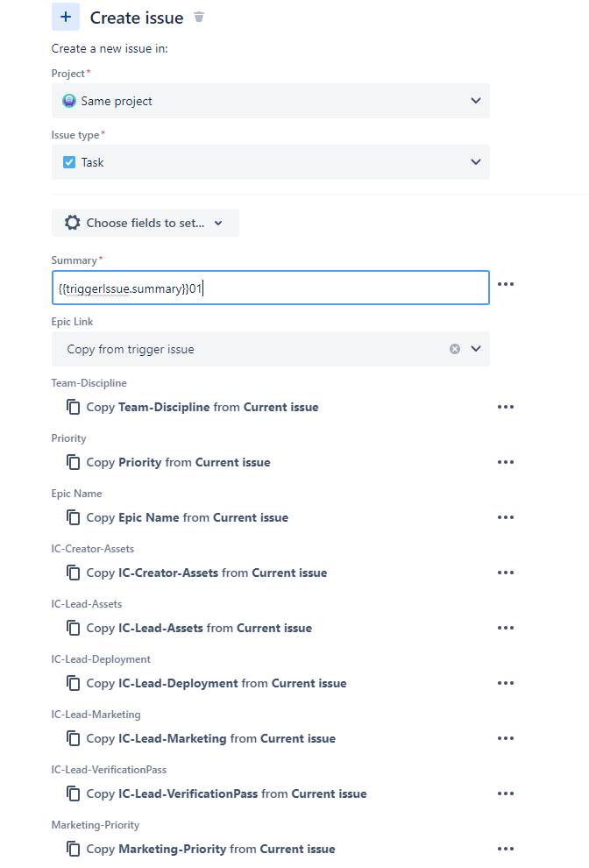Open the Project dropdown showing Same project
Viewport: 589px width, 868px height.
click(271, 101)
